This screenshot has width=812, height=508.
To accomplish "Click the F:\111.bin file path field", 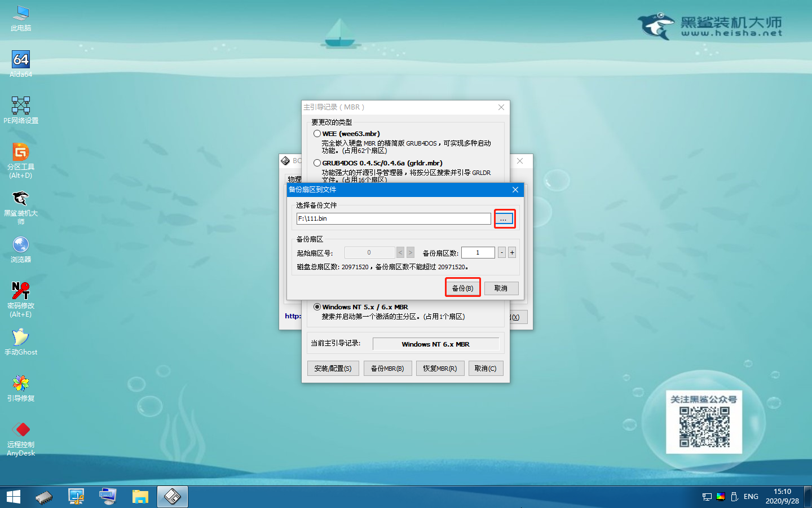I will click(393, 218).
